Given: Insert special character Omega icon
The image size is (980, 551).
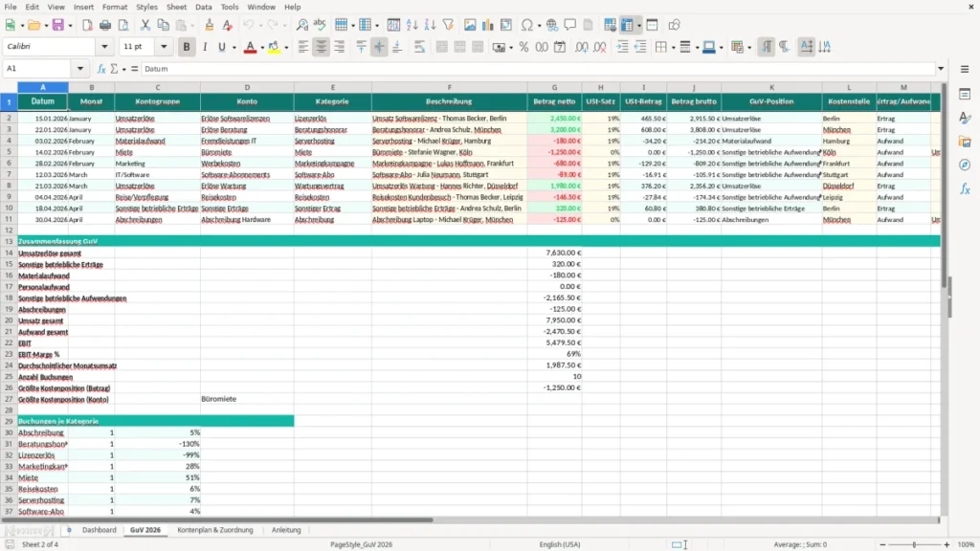Looking at the screenshot, I should (527, 25).
